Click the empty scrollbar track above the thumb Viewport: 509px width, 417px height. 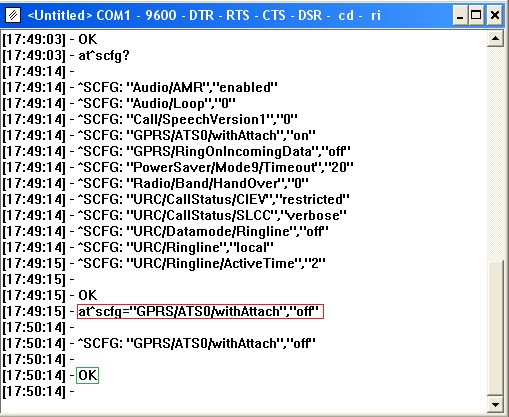tap(495, 154)
